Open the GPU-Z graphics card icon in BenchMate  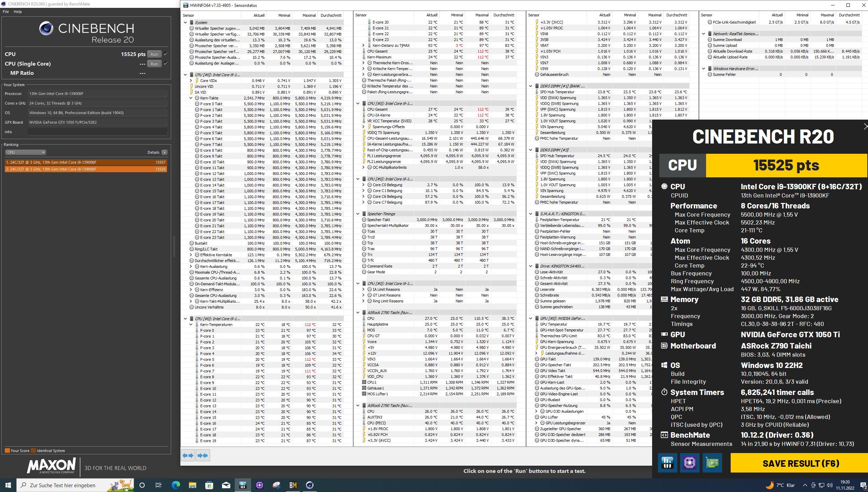(x=712, y=463)
